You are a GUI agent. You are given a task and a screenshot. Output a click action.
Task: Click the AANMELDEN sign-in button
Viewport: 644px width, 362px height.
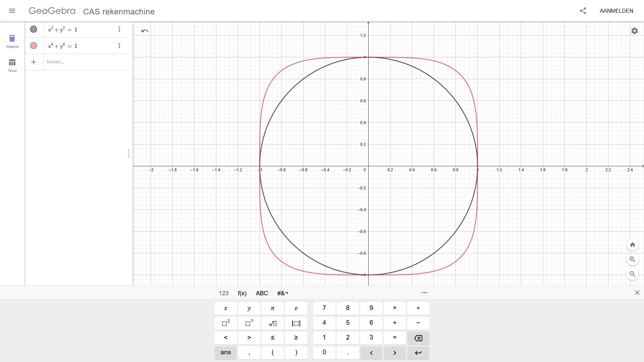click(616, 11)
